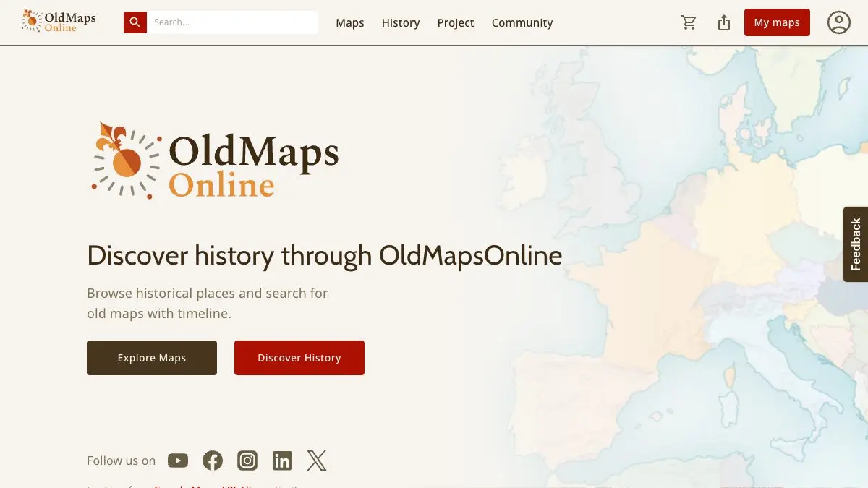Click the Explore Maps button

[x=152, y=358]
